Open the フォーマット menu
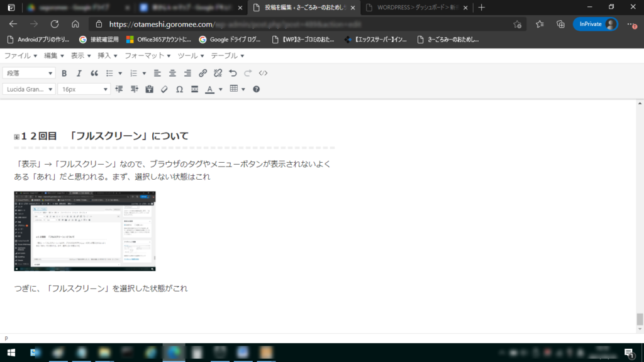 [x=148, y=55]
